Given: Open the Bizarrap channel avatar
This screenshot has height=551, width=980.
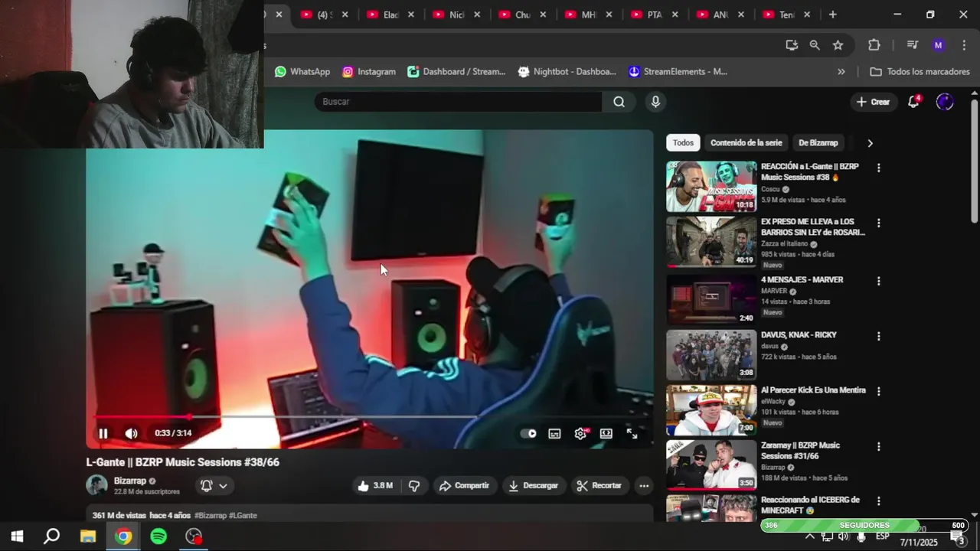Looking at the screenshot, I should pos(96,485).
